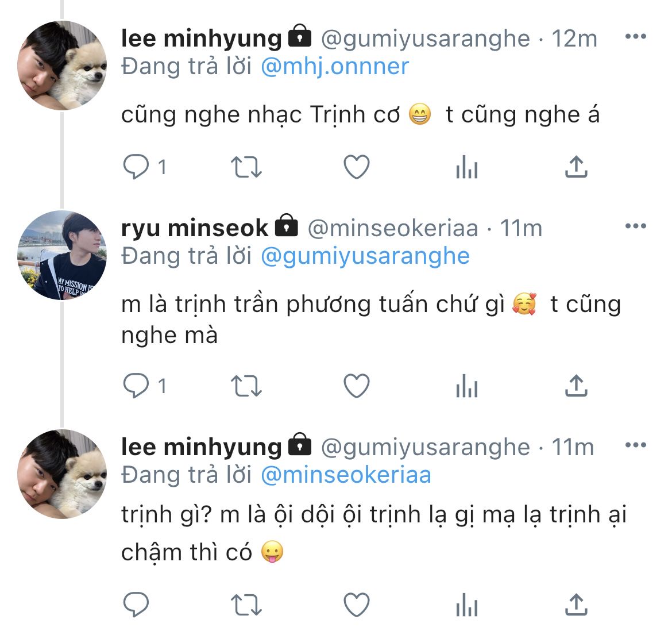Retweet lee minhyung's first tweet
This screenshot has height=631, width=672.
pos(246,167)
